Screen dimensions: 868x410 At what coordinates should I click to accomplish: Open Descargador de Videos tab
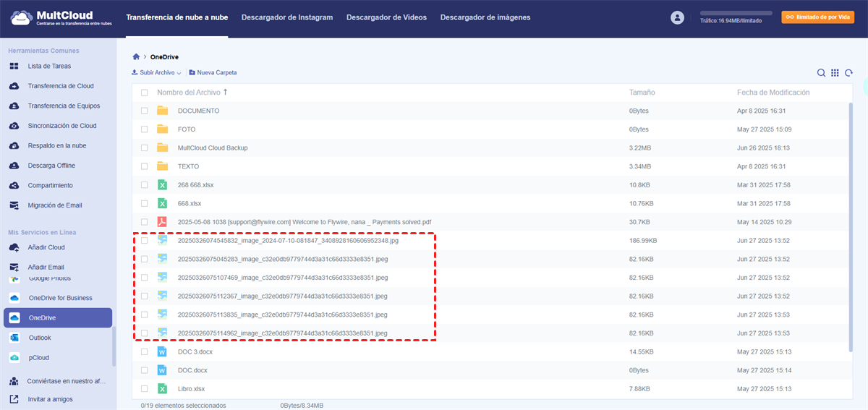coord(387,17)
